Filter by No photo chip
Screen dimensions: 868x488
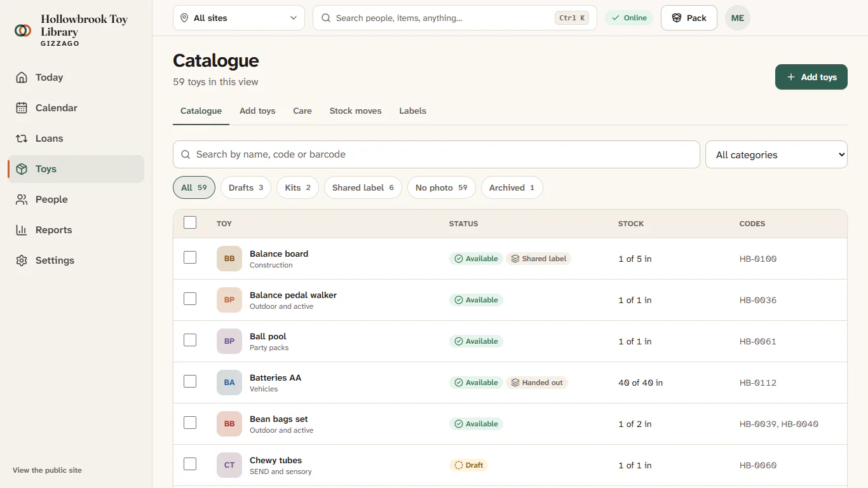442,187
